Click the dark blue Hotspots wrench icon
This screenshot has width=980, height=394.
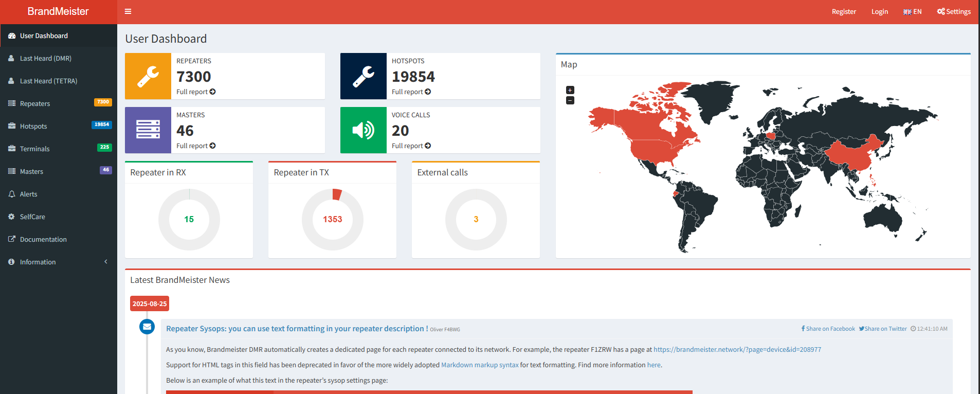(363, 76)
